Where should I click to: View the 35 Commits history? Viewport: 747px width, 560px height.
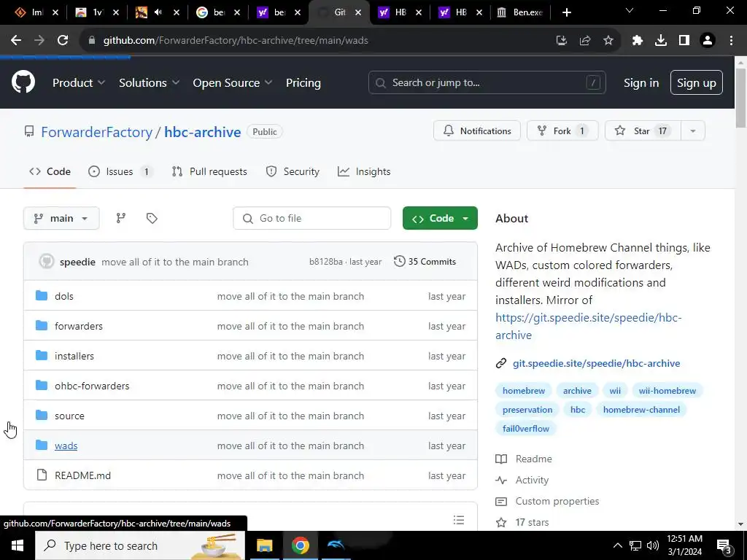425,262
